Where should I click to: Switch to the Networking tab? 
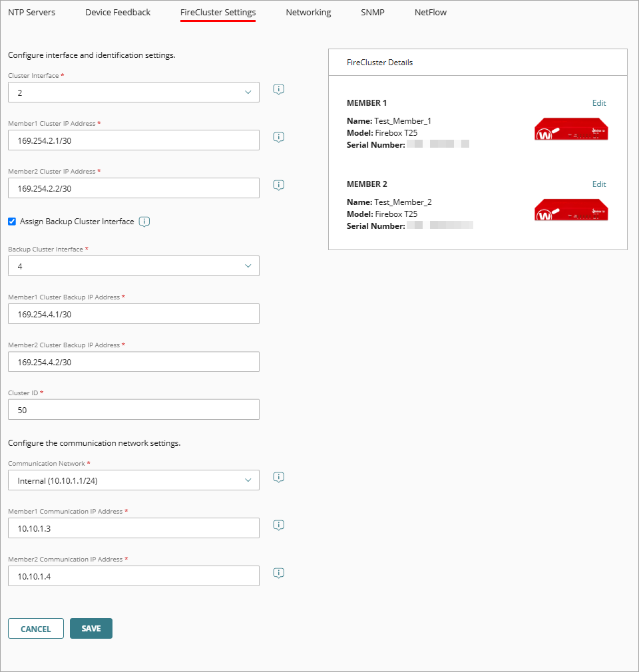click(308, 12)
